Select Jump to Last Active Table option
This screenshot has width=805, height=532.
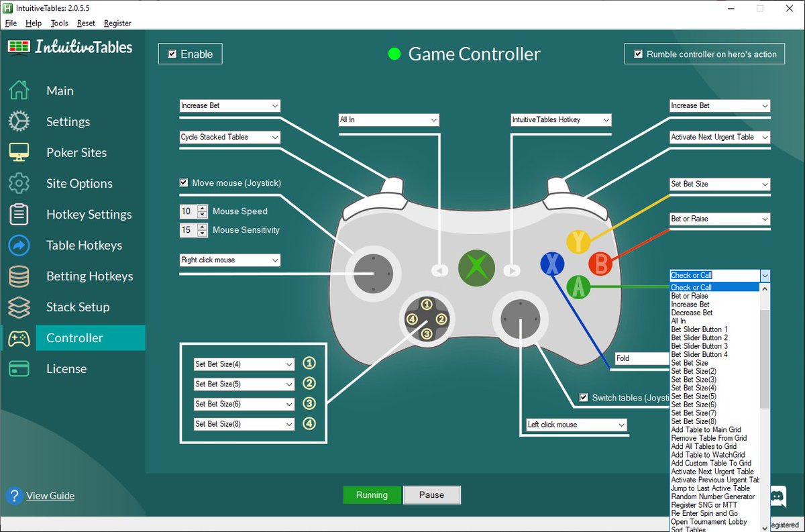click(715, 488)
